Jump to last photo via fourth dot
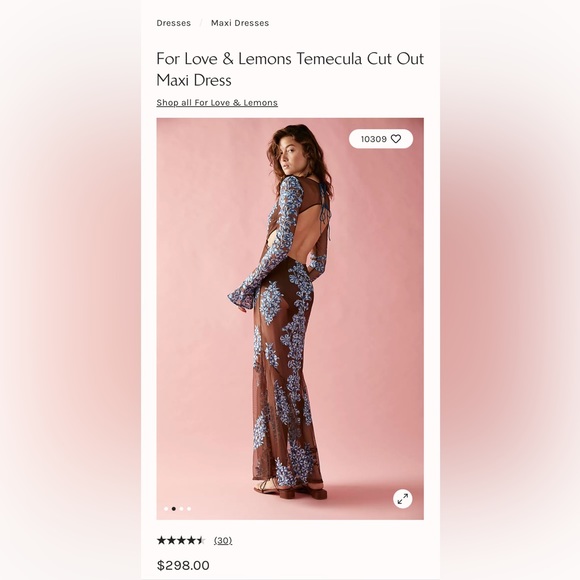The image size is (580, 580). pos(189,509)
